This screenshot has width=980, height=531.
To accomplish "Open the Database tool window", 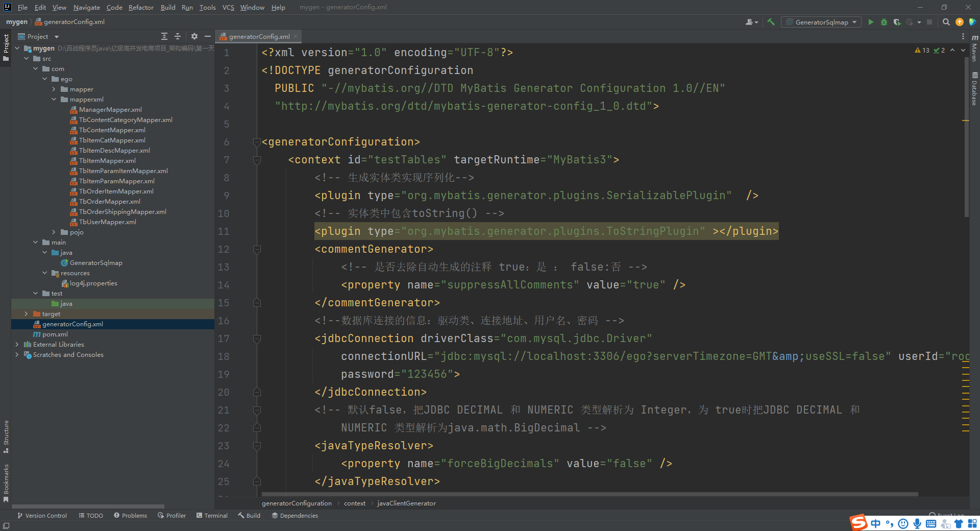I will [x=974, y=89].
